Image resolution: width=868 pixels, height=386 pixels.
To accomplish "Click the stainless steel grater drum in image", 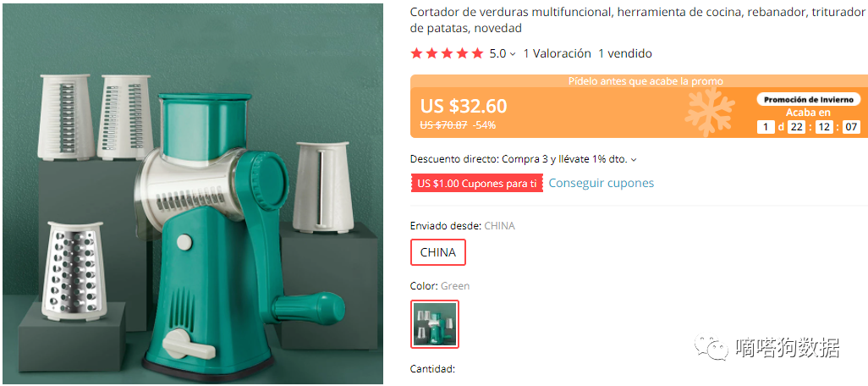I will (x=74, y=272).
